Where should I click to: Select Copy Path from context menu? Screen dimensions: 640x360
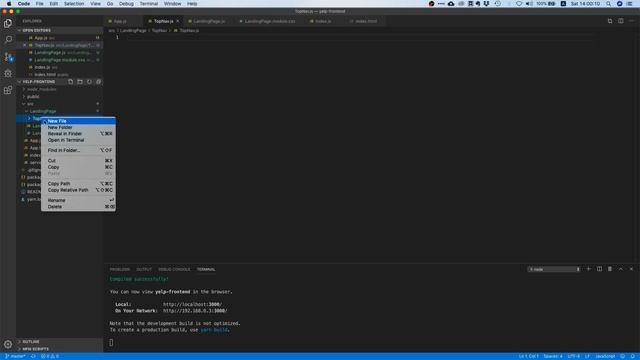coord(78,184)
